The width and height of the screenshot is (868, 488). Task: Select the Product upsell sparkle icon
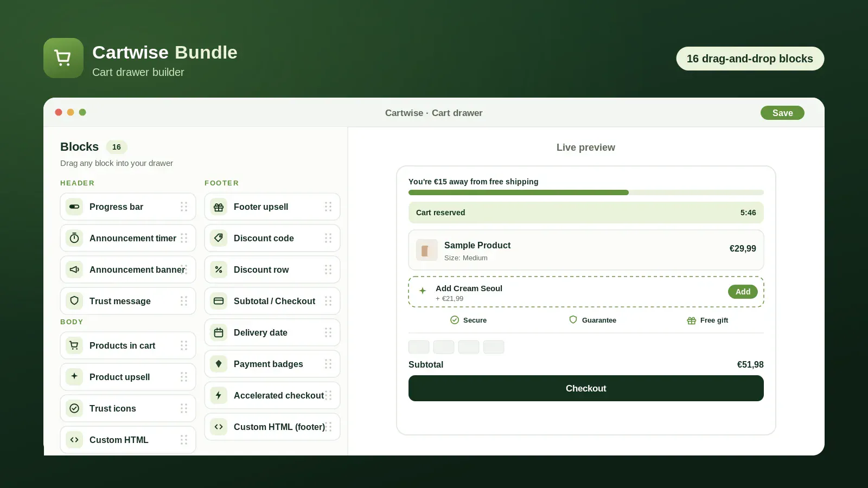[x=74, y=377]
